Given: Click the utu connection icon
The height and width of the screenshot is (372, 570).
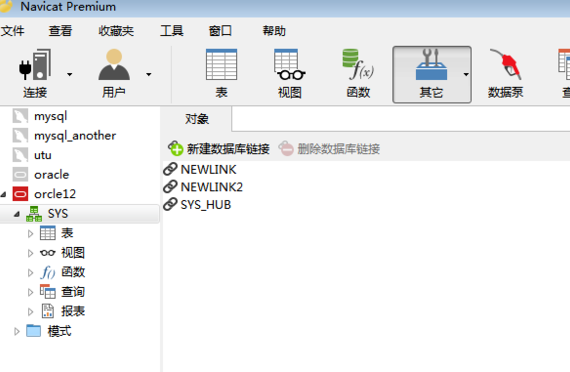Looking at the screenshot, I should [20, 155].
